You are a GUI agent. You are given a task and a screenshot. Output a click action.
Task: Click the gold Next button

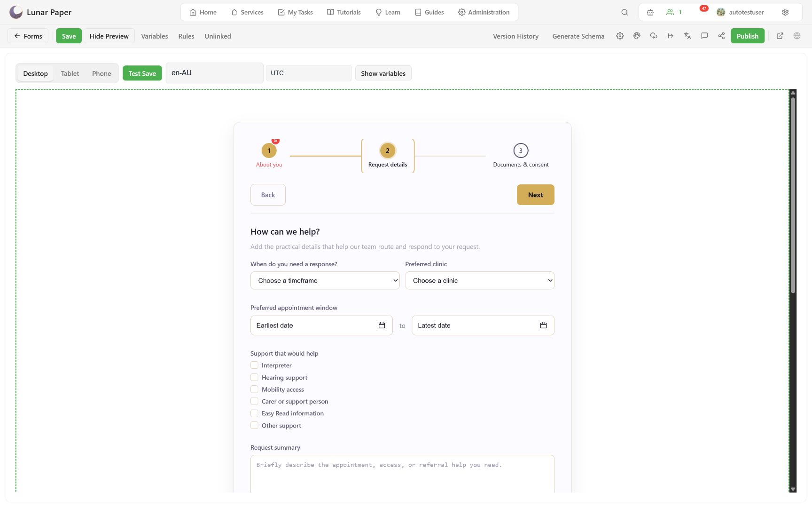click(x=535, y=195)
